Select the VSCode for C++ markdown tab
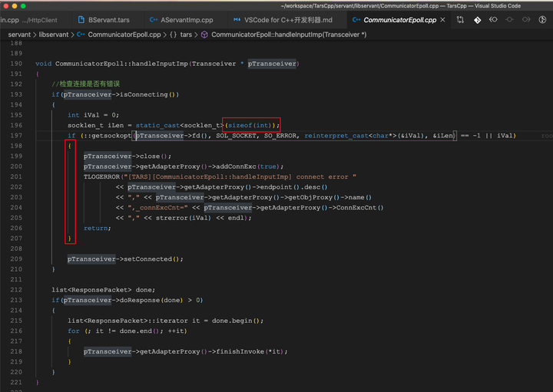This screenshot has width=553, height=392. [x=283, y=20]
